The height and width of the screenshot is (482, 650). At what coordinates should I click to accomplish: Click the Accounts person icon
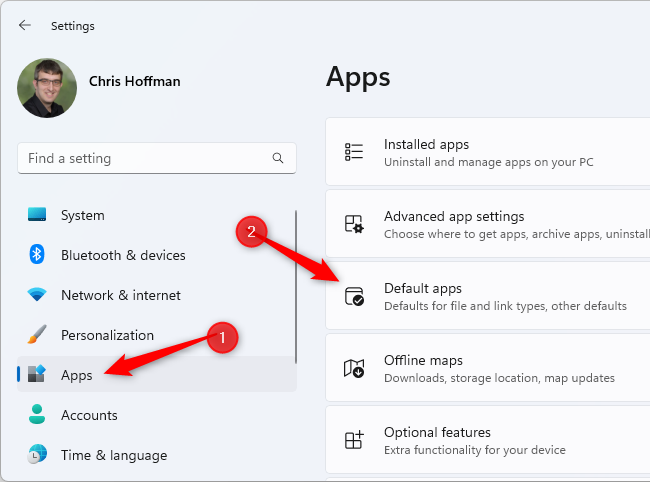coord(37,415)
